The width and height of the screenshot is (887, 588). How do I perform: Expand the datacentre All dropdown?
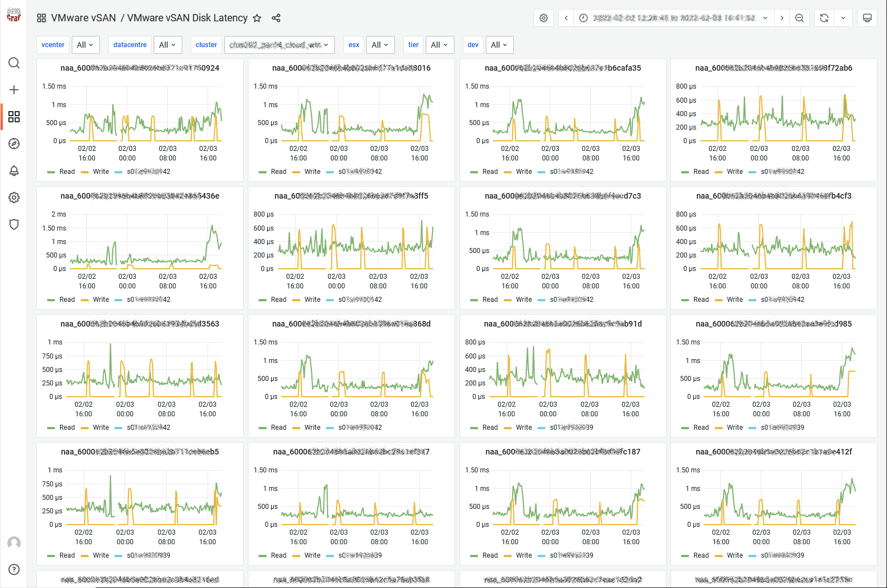point(167,45)
